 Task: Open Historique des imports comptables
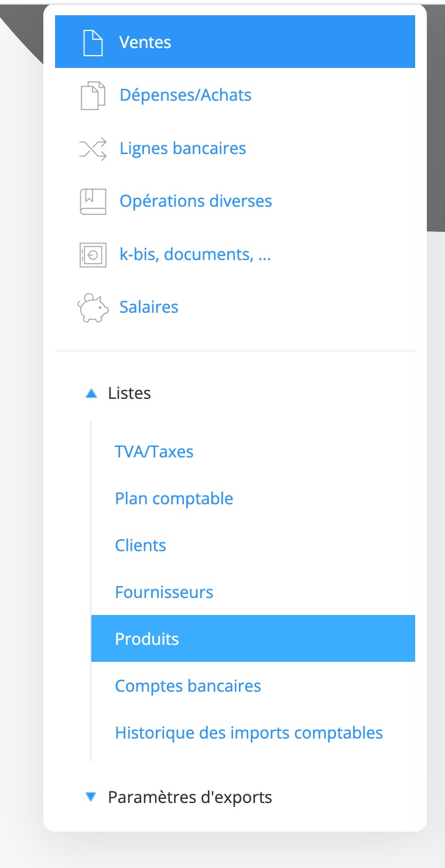[249, 733]
